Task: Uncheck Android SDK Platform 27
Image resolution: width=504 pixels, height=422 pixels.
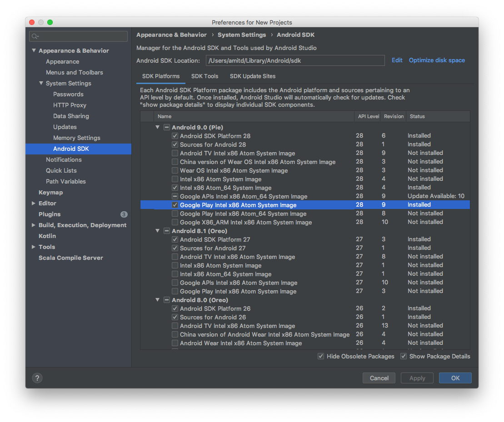Action: [x=175, y=239]
